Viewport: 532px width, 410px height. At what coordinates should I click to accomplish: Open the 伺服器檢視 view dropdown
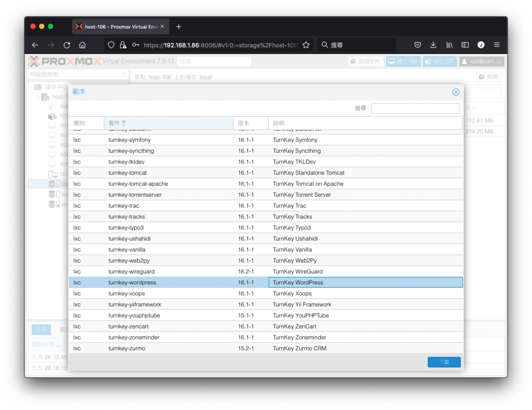[x=77, y=74]
